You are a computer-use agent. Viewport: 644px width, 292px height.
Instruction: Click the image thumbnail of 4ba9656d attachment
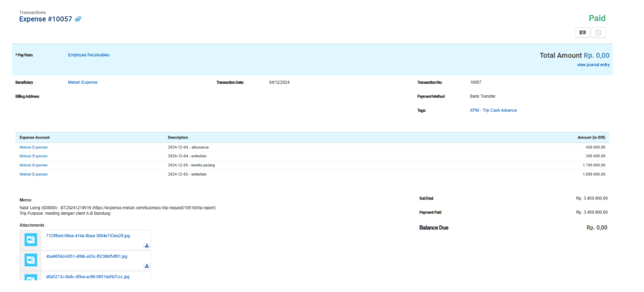30,260
